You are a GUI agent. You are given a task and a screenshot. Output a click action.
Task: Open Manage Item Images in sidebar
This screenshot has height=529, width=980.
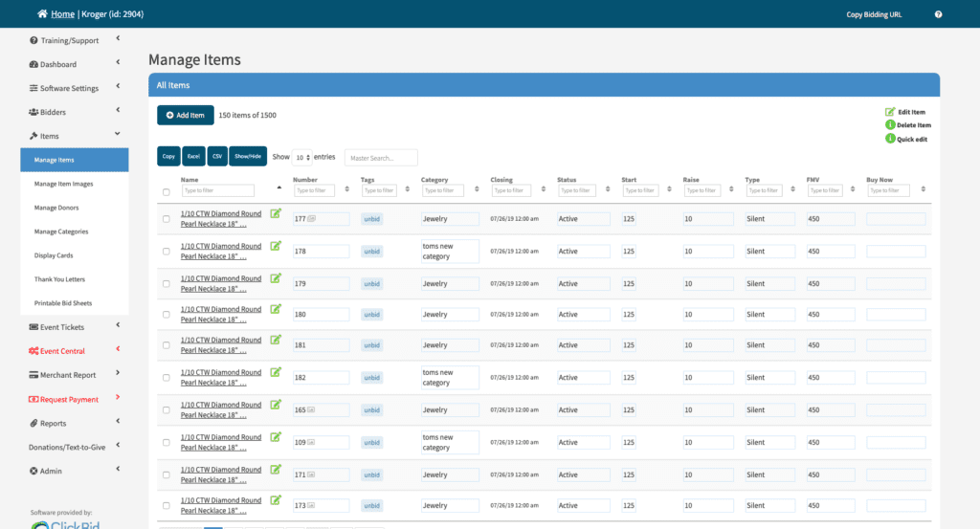[64, 184]
